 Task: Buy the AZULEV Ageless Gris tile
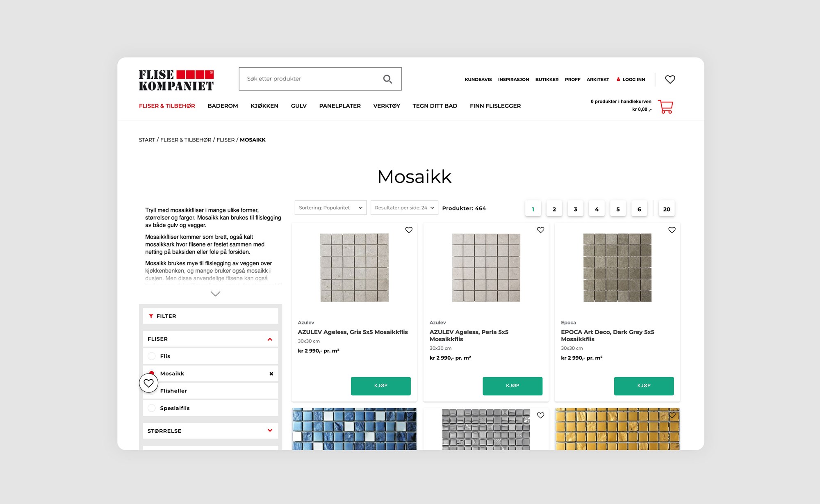pyautogui.click(x=381, y=386)
